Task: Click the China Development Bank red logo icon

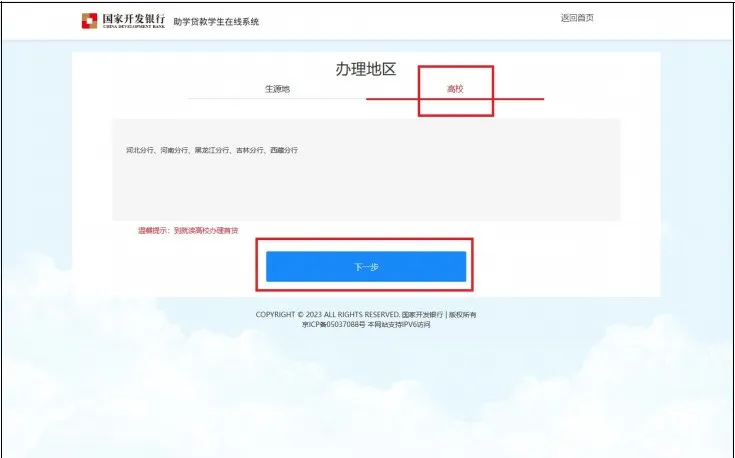Action: [90, 20]
